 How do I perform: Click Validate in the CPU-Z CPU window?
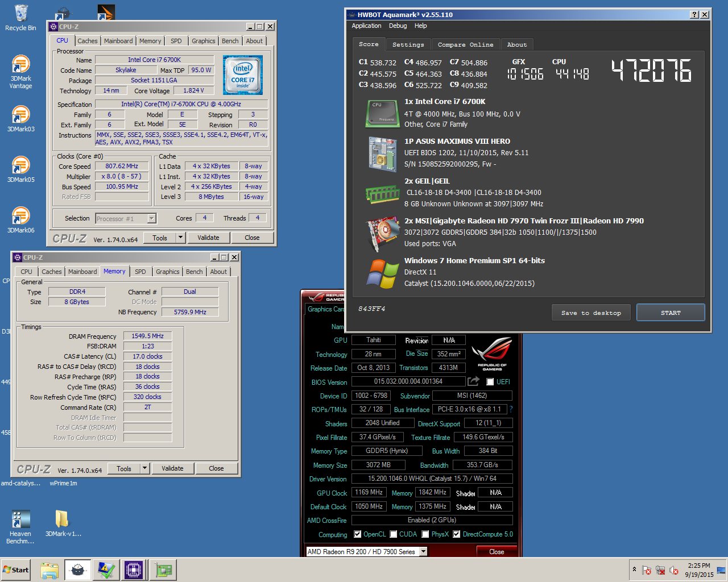point(208,238)
